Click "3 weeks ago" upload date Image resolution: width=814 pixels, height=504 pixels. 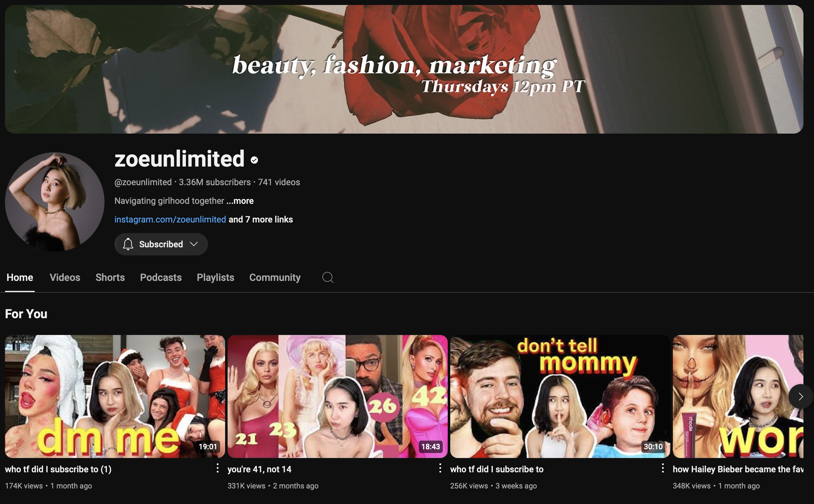[516, 486]
